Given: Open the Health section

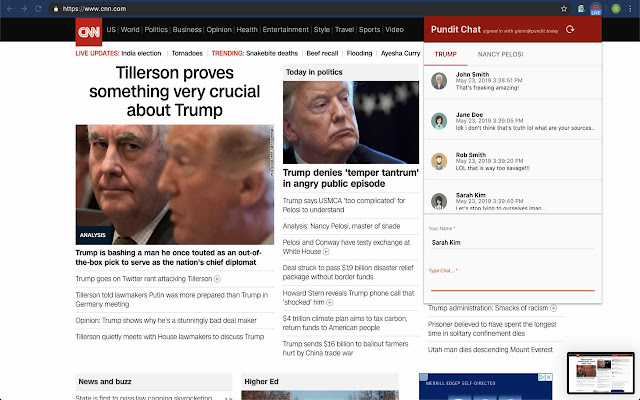Looking at the screenshot, I should click(247, 29).
